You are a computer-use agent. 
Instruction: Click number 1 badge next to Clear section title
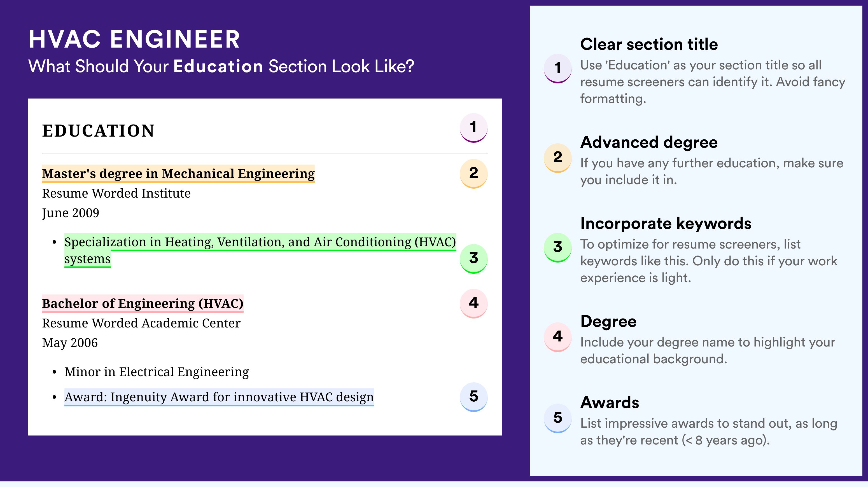(557, 68)
